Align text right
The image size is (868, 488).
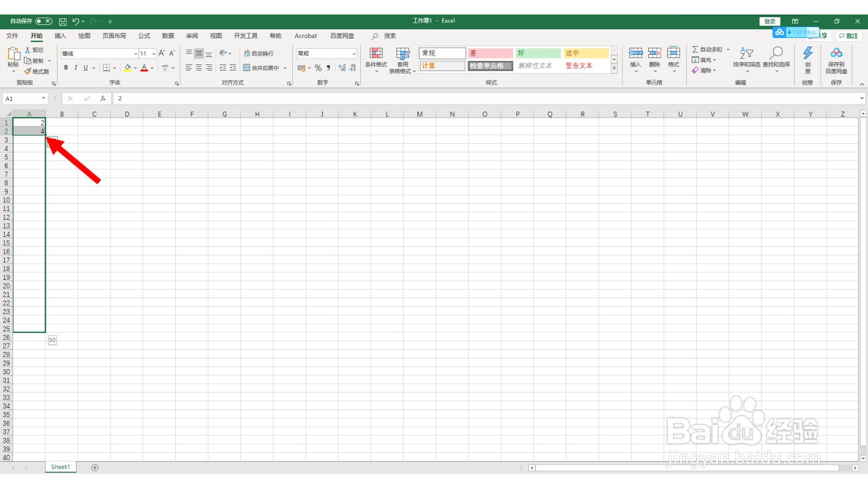pos(208,68)
